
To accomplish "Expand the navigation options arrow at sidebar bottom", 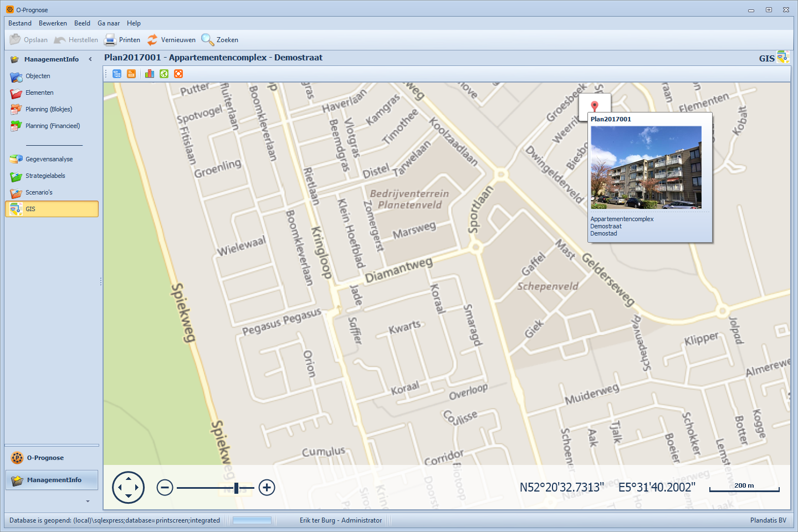I will 88,501.
